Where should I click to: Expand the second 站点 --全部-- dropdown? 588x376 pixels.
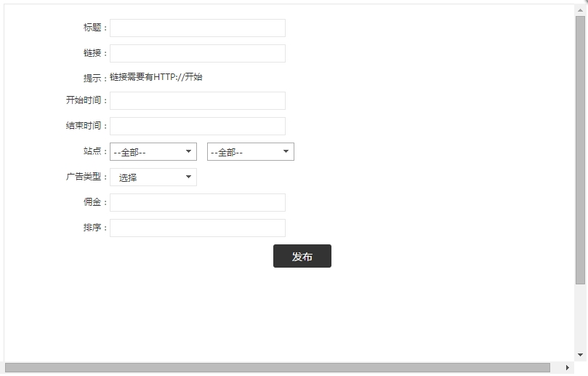click(250, 152)
